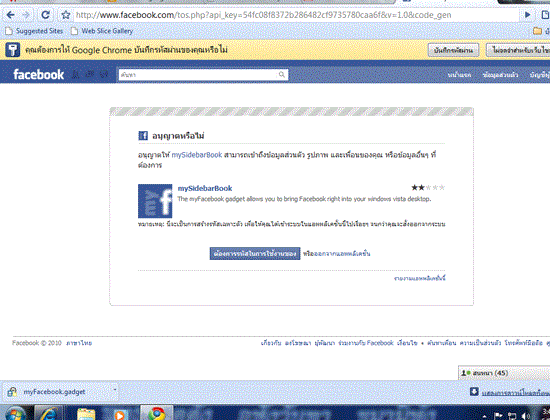This screenshot has width=550, height=420.
Task: Reload the page with the refresh icon
Action: point(45,15)
